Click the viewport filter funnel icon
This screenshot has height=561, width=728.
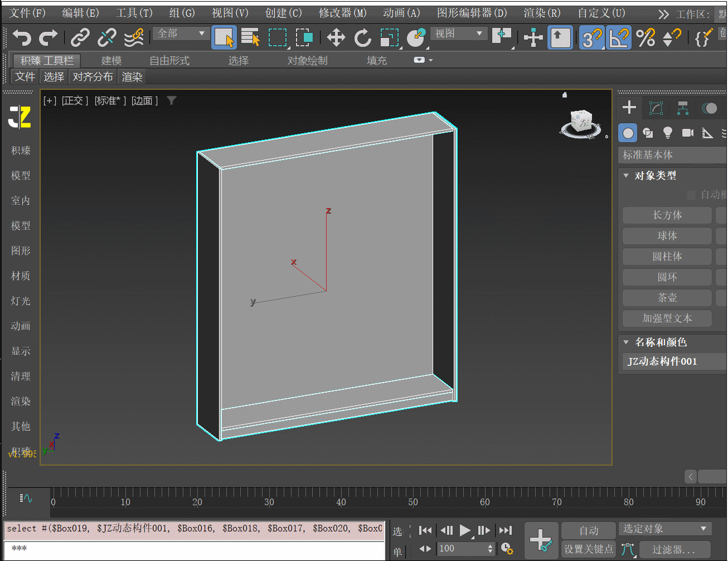click(172, 100)
